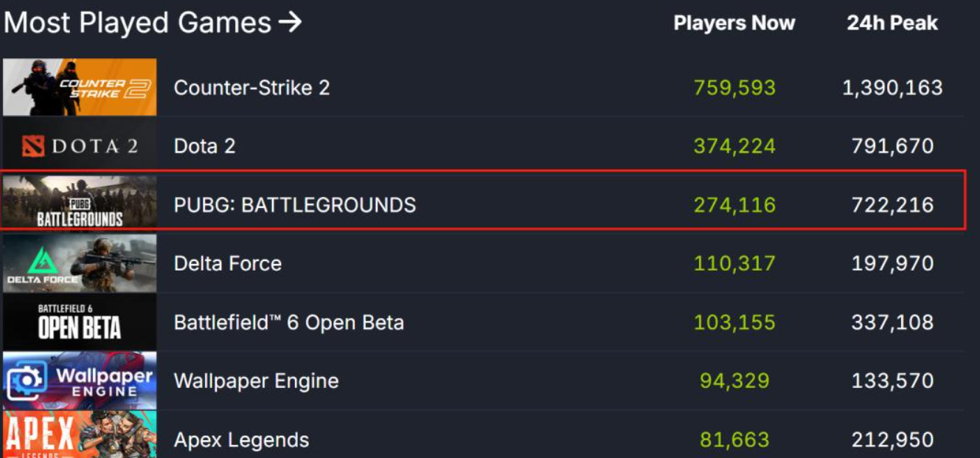Open the Most Played Games heading link

click(153, 23)
